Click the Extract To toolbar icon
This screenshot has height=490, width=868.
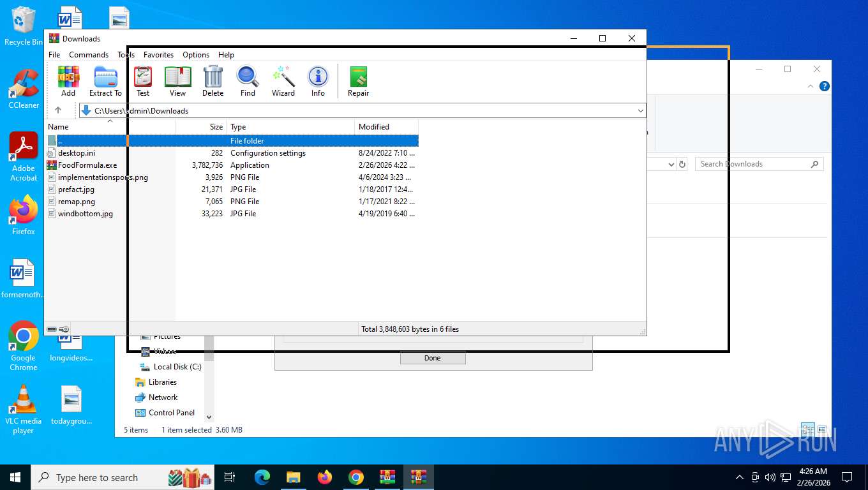(105, 81)
